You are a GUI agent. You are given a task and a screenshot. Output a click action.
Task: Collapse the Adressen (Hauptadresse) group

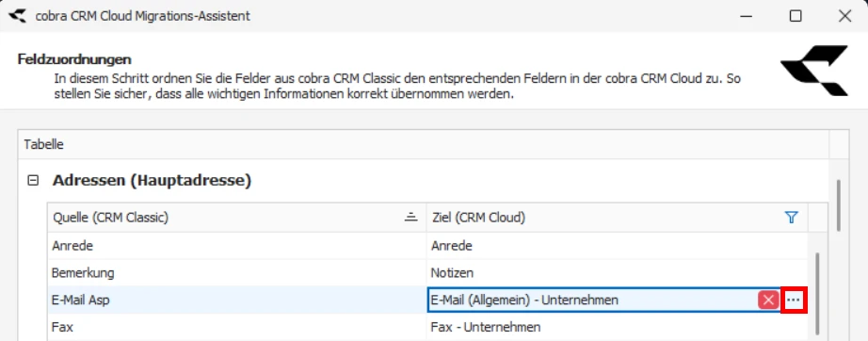33,180
